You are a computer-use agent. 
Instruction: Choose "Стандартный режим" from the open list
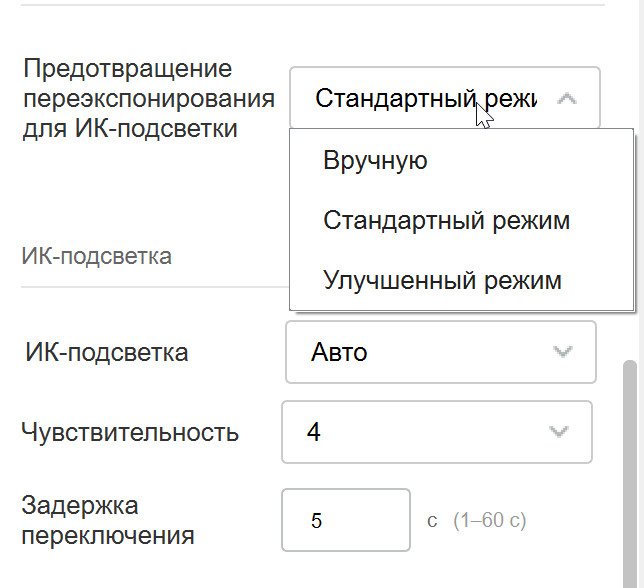point(446,220)
